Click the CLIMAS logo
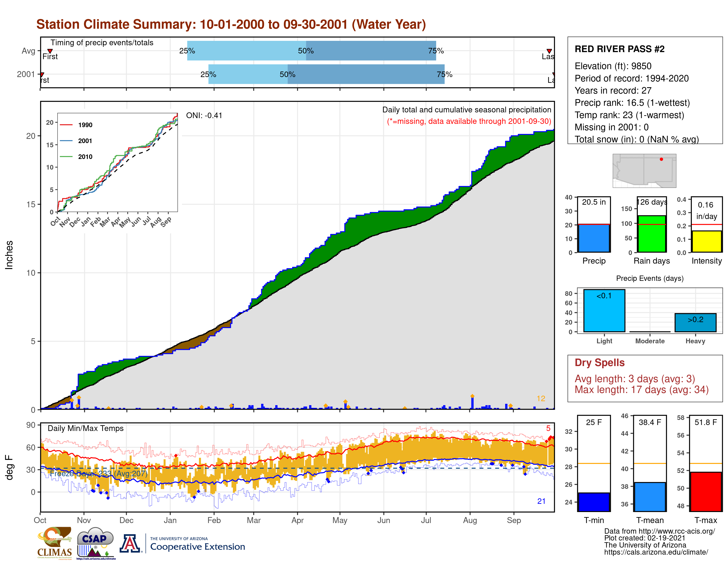Image resolution: width=728 pixels, height=563 pixels. click(55, 543)
